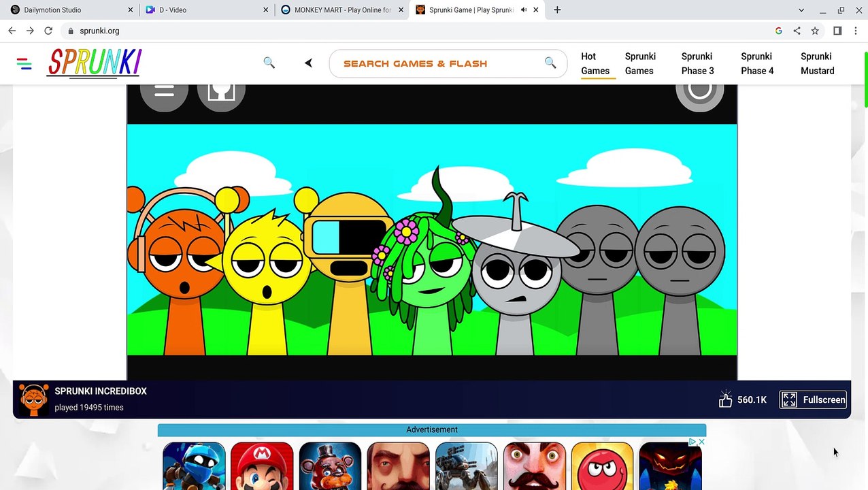Close the MONKEY MART tab
Image resolution: width=868 pixels, height=490 pixels.
401,10
